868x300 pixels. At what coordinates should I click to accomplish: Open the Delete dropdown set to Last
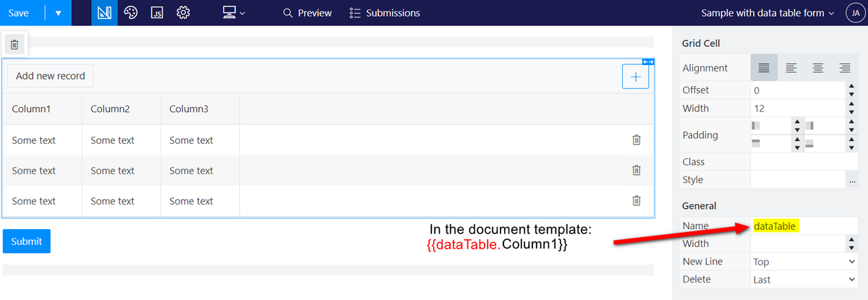[x=804, y=280]
